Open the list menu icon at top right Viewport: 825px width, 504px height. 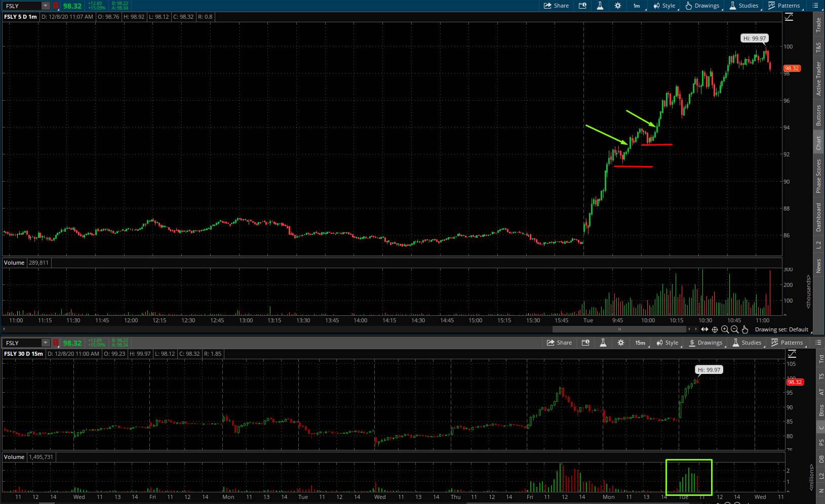click(815, 6)
